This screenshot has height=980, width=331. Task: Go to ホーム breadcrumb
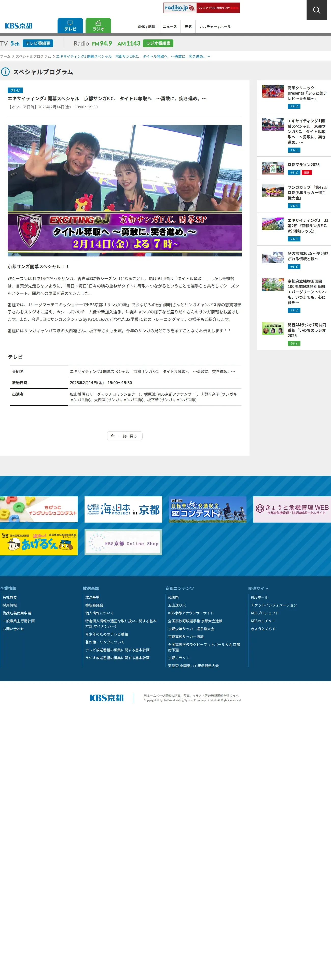[x=5, y=56]
